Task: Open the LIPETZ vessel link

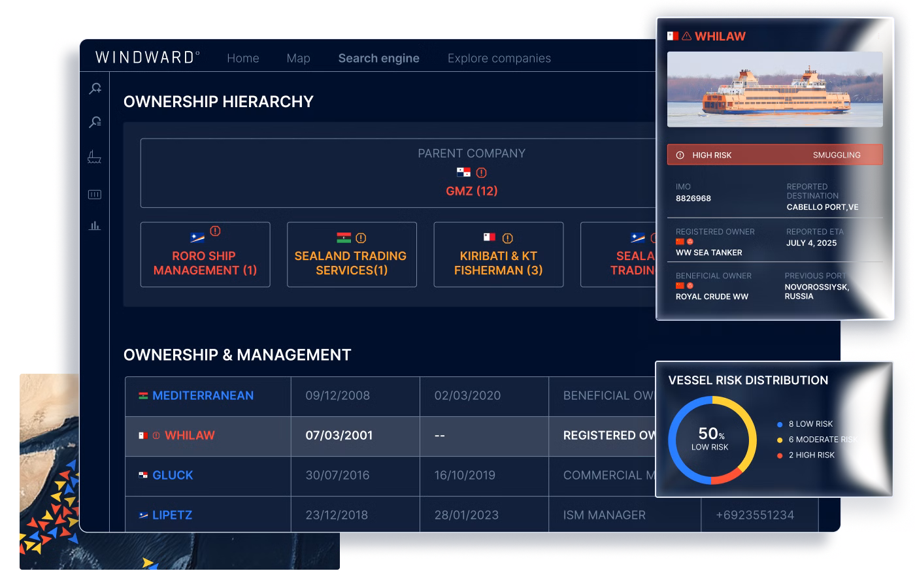Action: (x=172, y=515)
